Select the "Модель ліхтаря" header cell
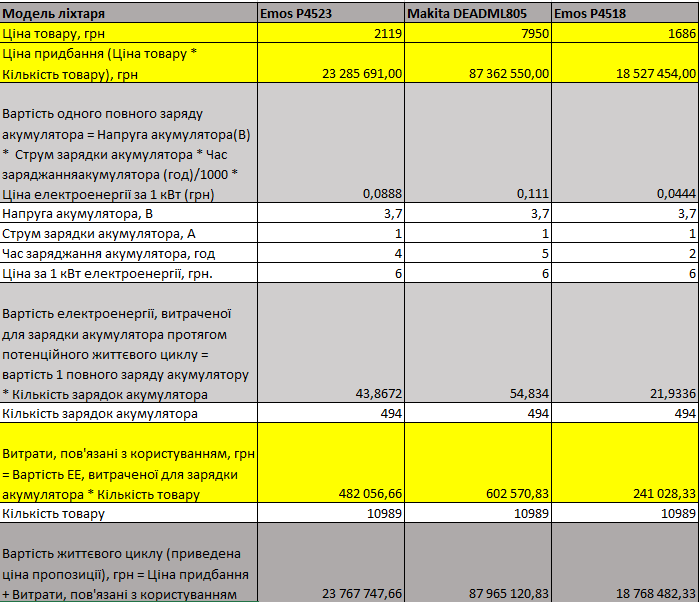Screen dimensions: 699x602 coord(127,13)
